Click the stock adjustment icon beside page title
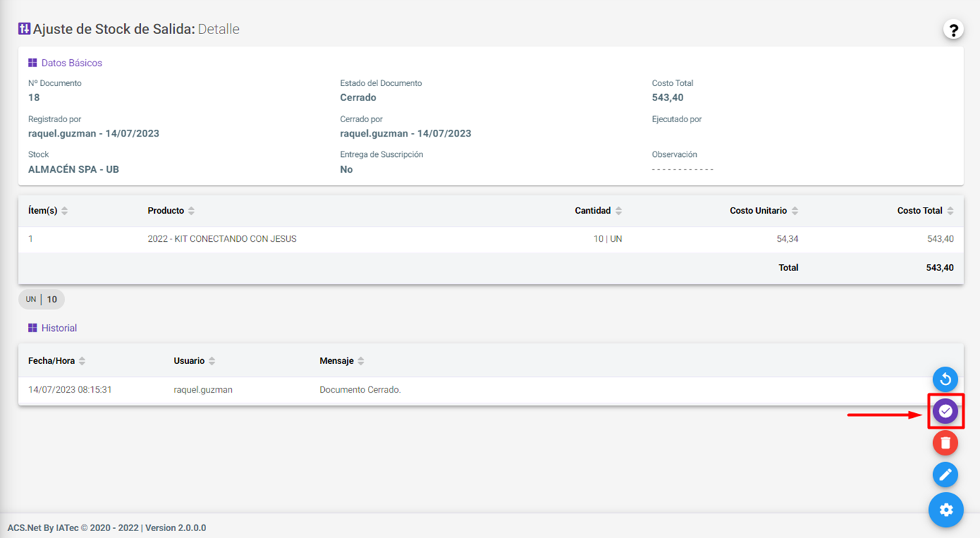980x538 pixels. click(x=24, y=29)
